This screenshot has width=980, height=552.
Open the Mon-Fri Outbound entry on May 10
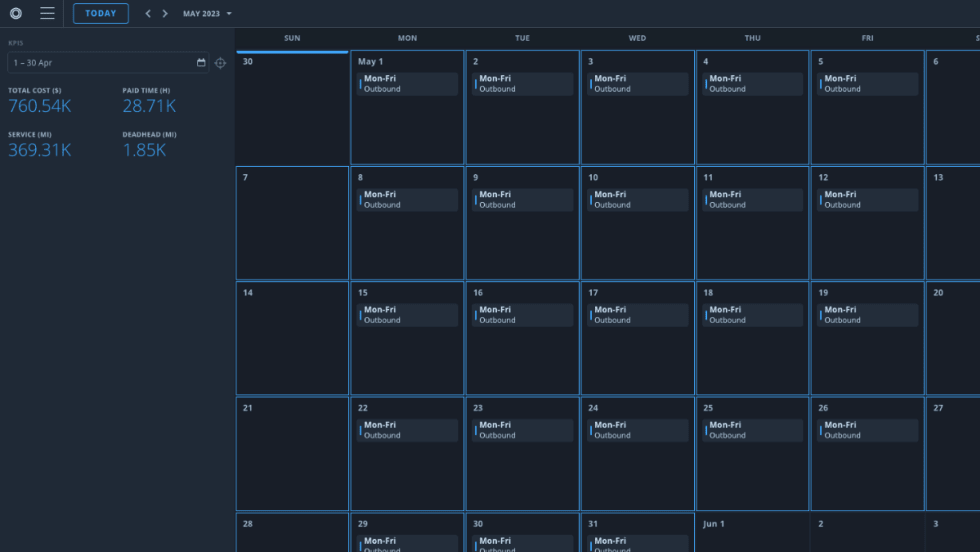click(637, 200)
